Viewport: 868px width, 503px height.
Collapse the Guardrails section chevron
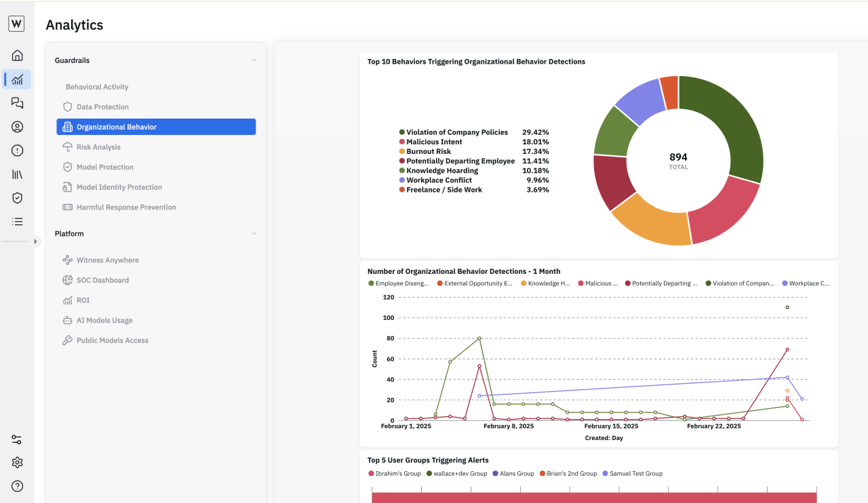point(254,60)
